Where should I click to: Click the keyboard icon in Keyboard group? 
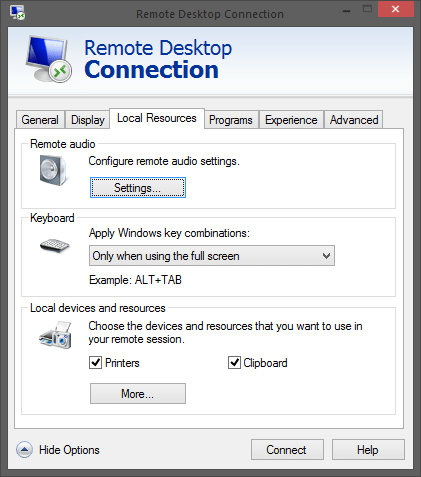[x=54, y=246]
